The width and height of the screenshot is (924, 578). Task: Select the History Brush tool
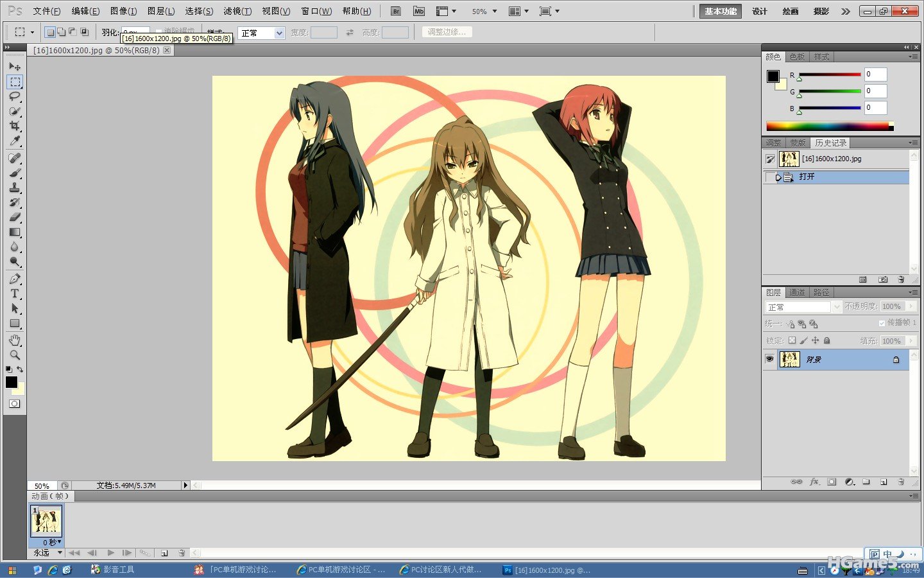15,202
